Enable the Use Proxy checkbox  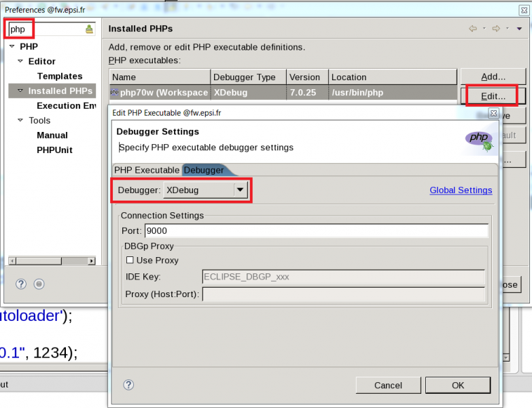[x=130, y=260]
